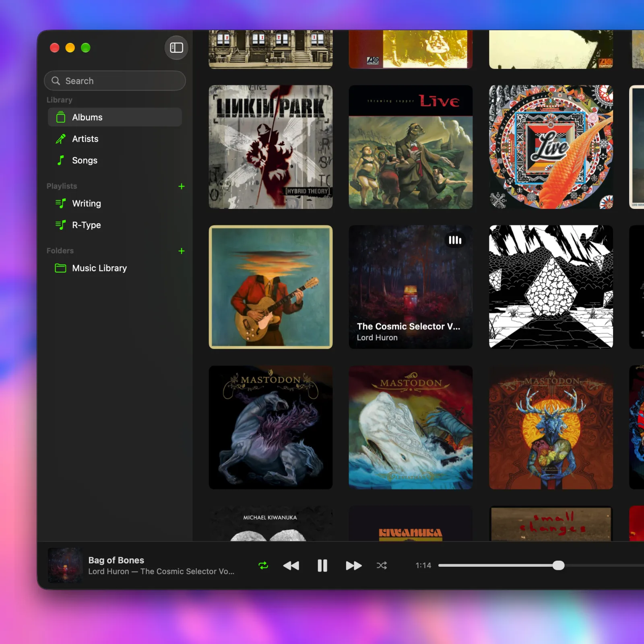Viewport: 644px width, 644px height.
Task: Open the Artists library section
Action: point(115,139)
